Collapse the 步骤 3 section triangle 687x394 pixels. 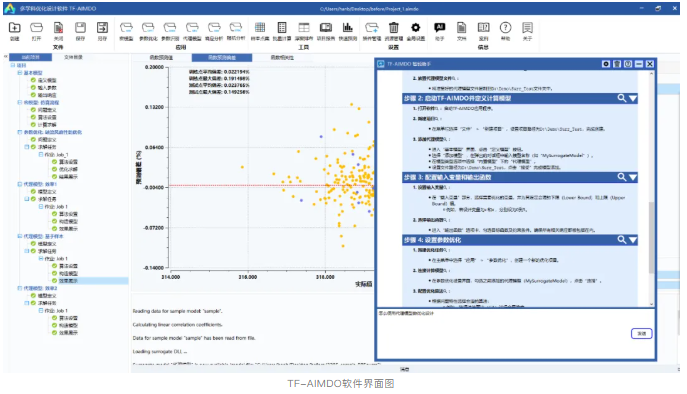coord(633,177)
